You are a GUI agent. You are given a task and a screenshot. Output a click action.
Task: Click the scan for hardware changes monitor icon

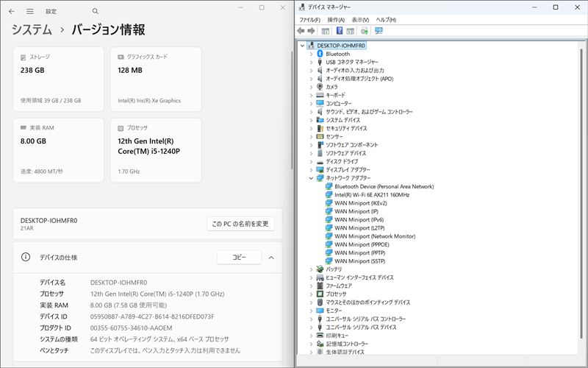pyautogui.click(x=379, y=31)
